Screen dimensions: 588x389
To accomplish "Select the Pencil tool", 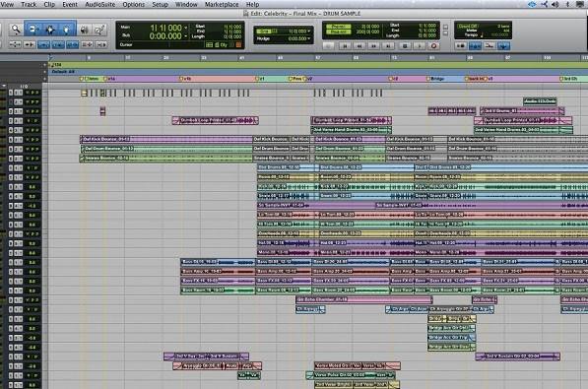I will tap(99, 30).
